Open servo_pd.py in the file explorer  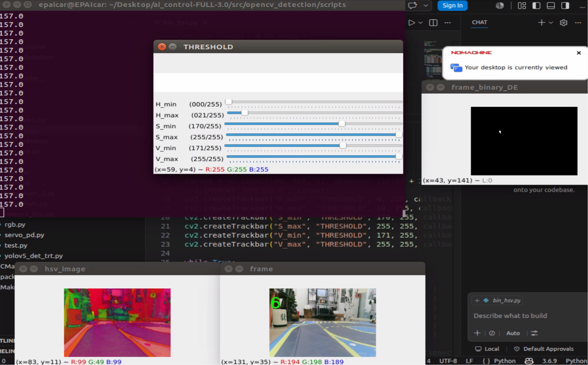(x=24, y=235)
